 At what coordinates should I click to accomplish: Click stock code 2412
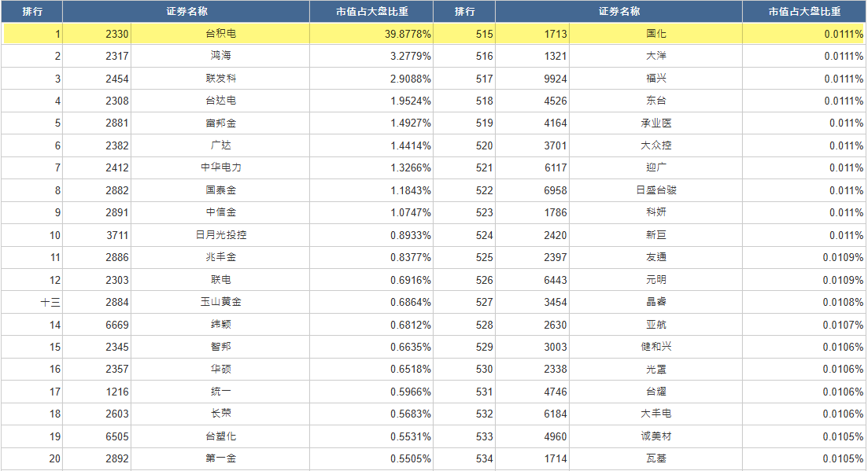click(x=116, y=168)
